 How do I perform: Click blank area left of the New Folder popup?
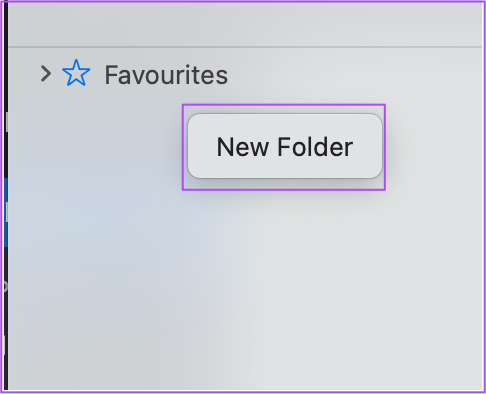pos(97,147)
